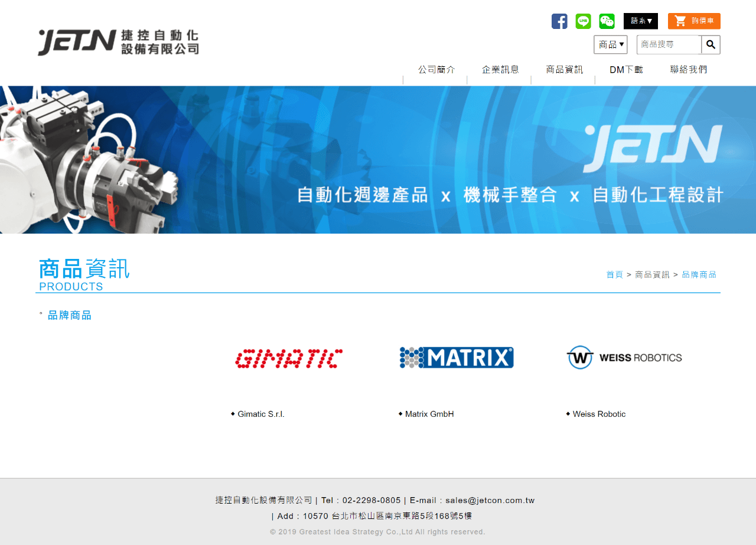Open the Gimatic brand logo
The image size is (756, 545).
(289, 358)
